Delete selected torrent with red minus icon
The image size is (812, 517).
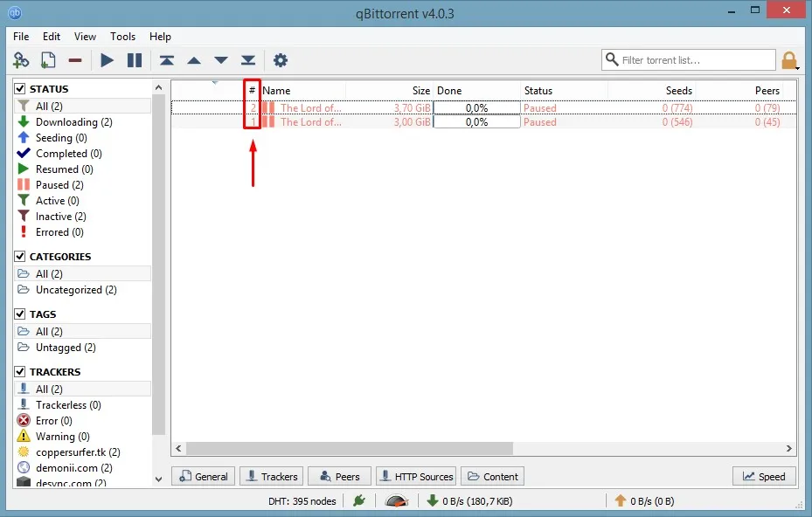pyautogui.click(x=75, y=60)
